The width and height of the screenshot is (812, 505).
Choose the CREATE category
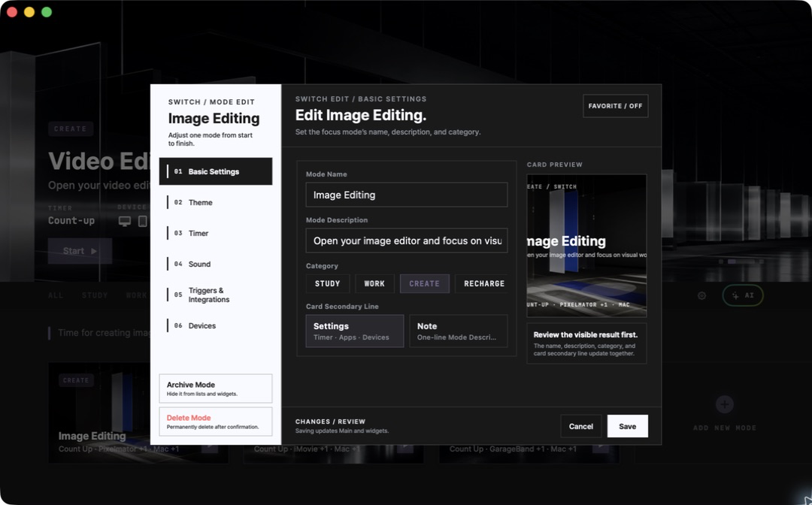click(424, 283)
